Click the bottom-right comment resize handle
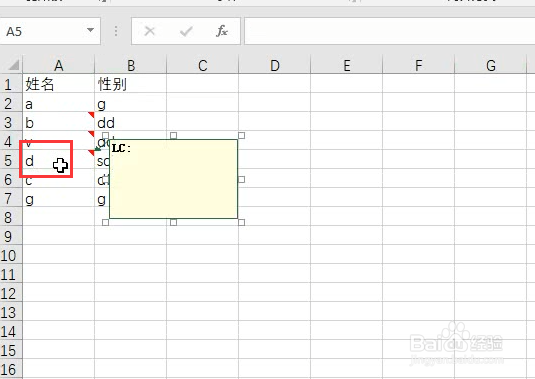535x379 pixels. point(241,222)
